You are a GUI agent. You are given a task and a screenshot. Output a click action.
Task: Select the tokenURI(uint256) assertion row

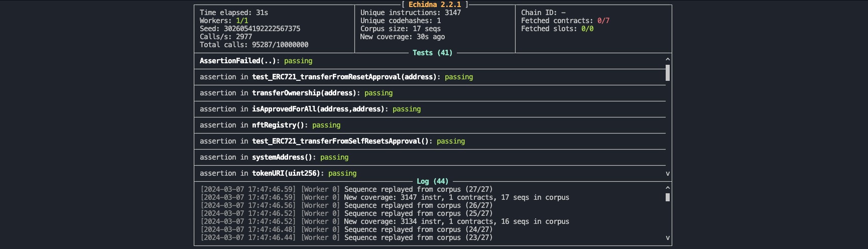pos(430,173)
